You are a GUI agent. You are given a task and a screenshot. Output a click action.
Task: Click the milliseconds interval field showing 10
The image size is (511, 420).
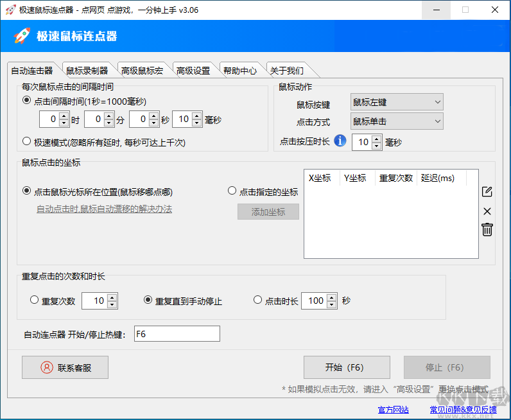(182, 119)
